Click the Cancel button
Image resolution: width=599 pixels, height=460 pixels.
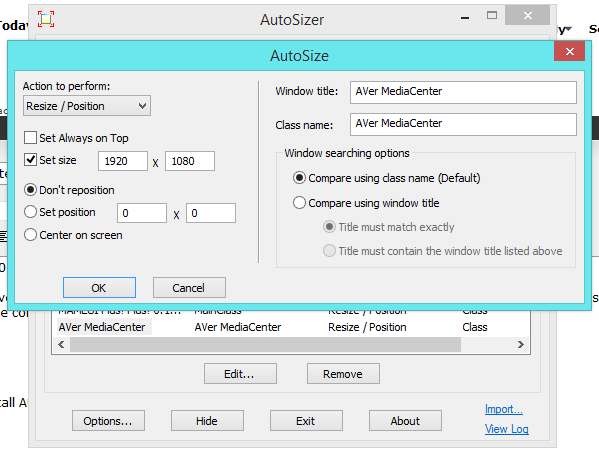(189, 288)
